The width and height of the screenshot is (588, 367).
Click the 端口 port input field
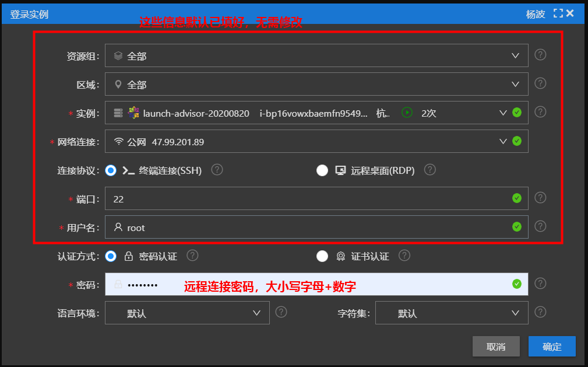click(x=309, y=199)
